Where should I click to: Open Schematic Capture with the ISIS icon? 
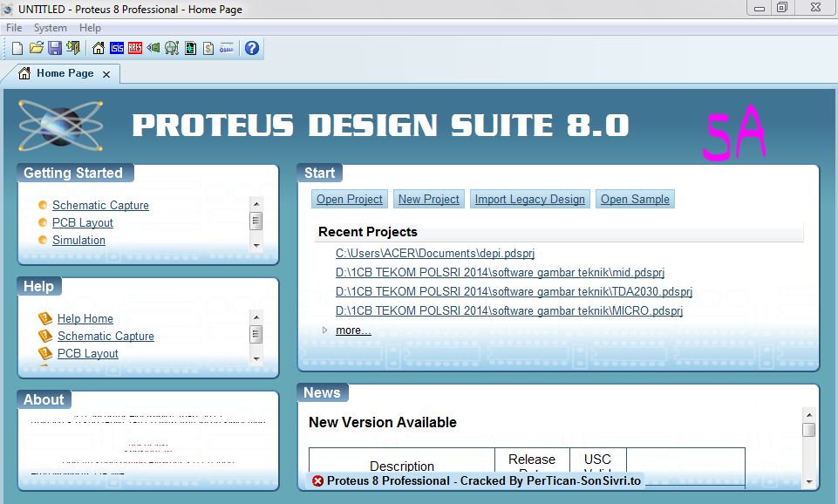pyautogui.click(x=117, y=48)
